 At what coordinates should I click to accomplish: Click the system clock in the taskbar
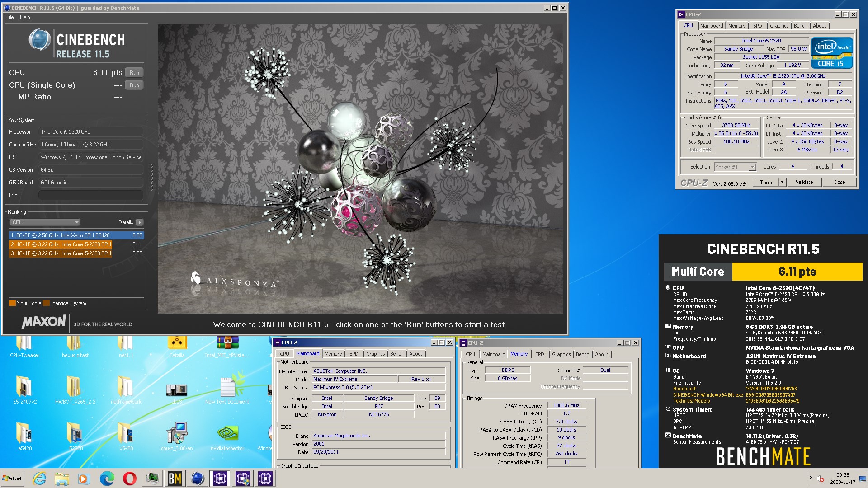pos(842,479)
